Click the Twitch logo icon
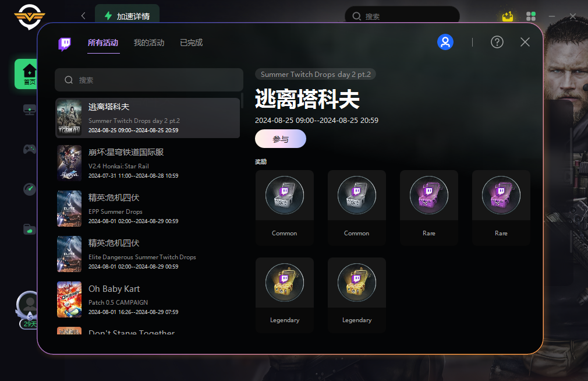The height and width of the screenshot is (381, 588). [65, 44]
